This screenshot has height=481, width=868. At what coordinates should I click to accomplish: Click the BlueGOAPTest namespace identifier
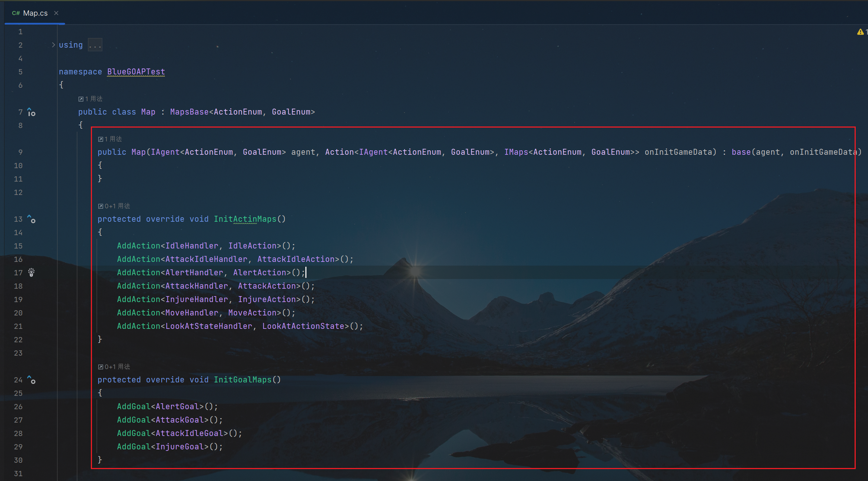136,72
